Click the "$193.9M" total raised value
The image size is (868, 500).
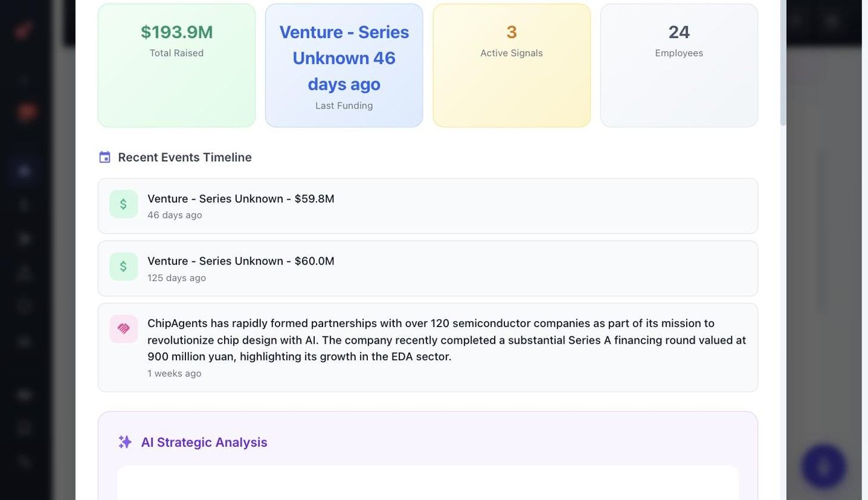176,32
